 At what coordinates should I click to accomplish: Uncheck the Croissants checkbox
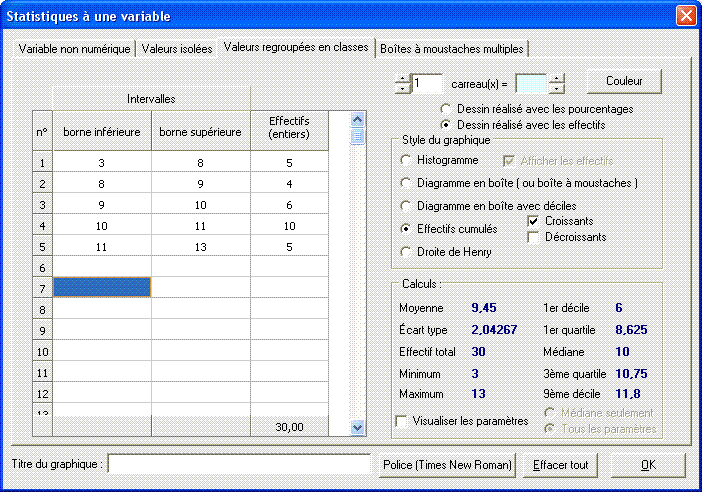[x=534, y=220]
